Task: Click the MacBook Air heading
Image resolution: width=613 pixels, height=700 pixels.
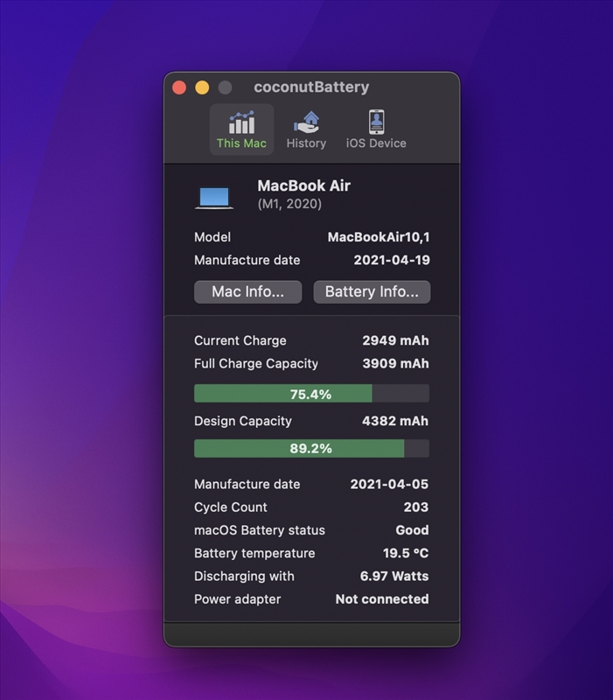Action: [x=303, y=185]
